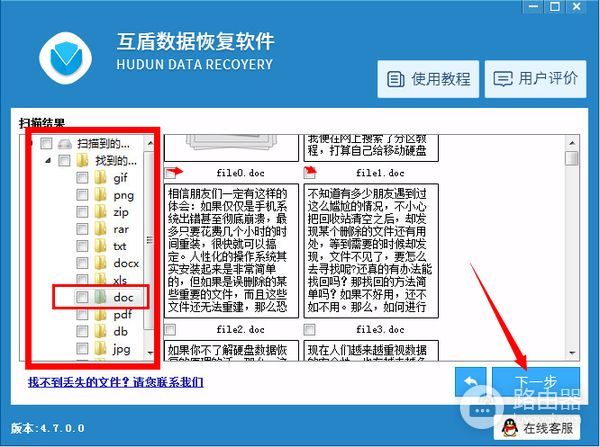
Task: Select the file1.doc checkbox
Action: 309,173
